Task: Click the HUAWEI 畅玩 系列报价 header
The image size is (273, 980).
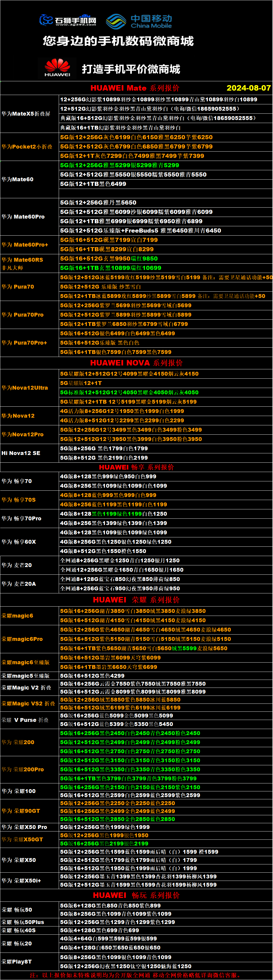Action: click(x=136, y=895)
